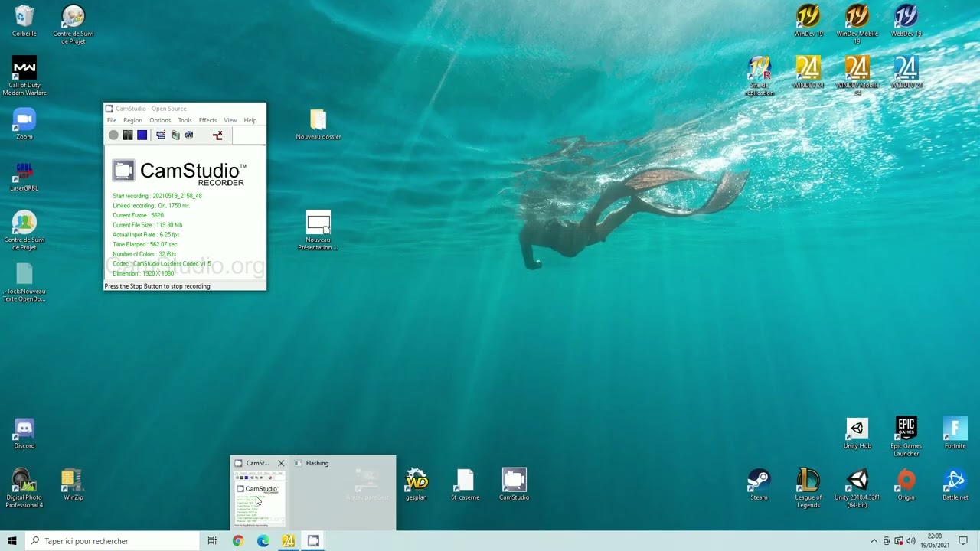Click the 'Number of Colors : 32 Bits' line
Image resolution: width=980 pixels, height=551 pixels.
(x=144, y=254)
